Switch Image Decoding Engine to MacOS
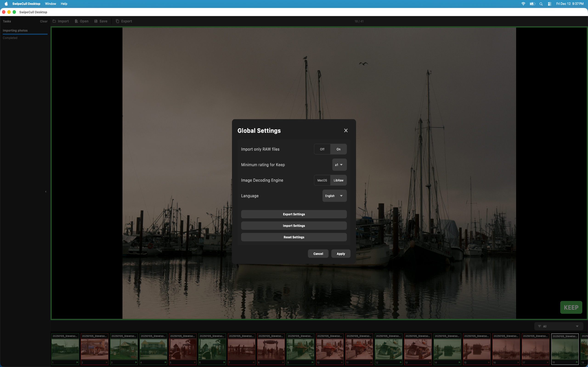This screenshot has height=367, width=588. 322,180
